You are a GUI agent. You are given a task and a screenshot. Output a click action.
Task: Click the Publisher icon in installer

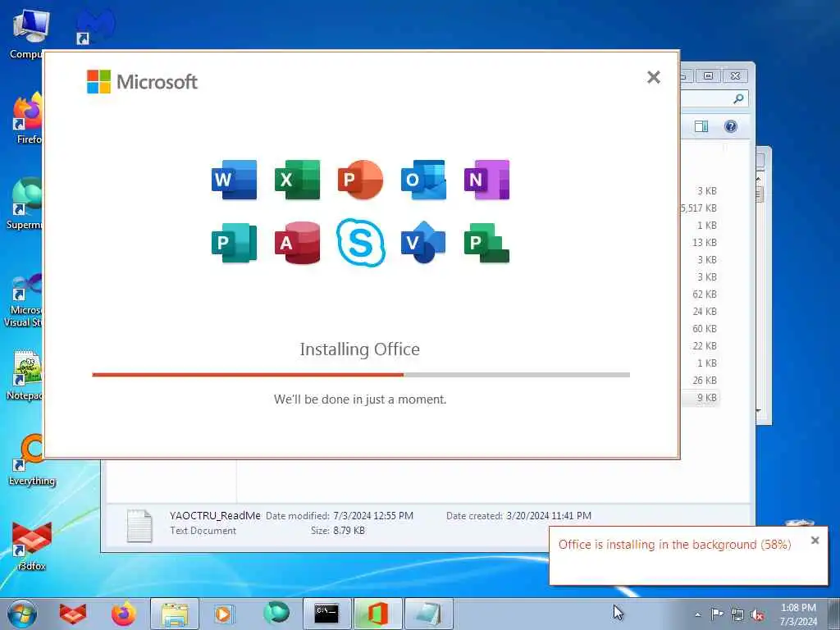(234, 243)
